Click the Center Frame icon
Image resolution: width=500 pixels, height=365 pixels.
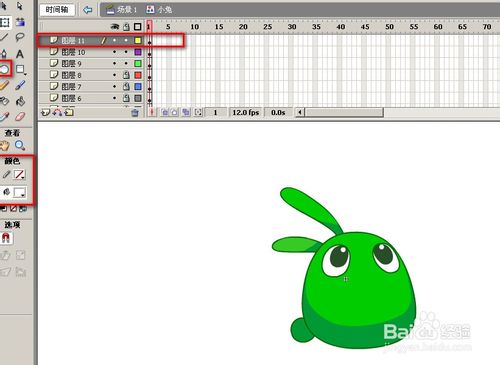152,112
